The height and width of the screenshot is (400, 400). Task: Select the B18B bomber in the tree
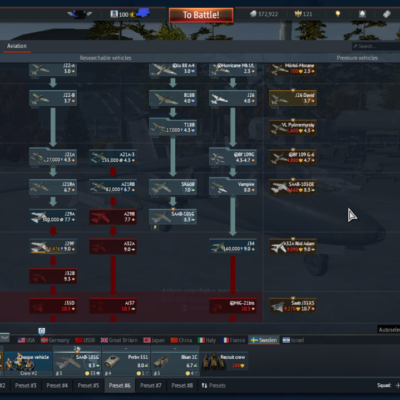pos(173,98)
